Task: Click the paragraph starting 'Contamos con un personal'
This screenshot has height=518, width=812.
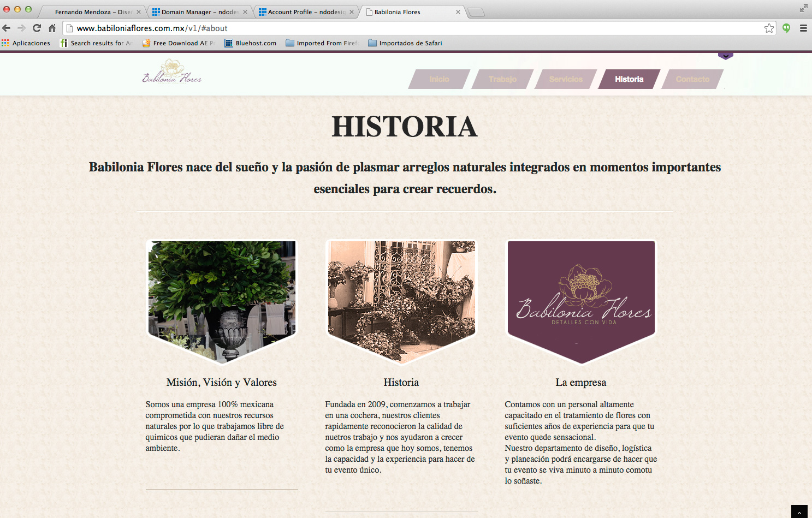Action: [581, 443]
